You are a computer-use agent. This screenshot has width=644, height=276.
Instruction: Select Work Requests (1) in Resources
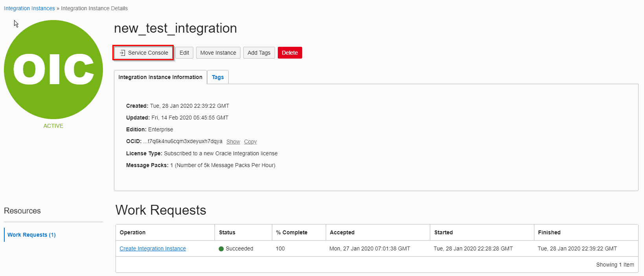click(31, 235)
